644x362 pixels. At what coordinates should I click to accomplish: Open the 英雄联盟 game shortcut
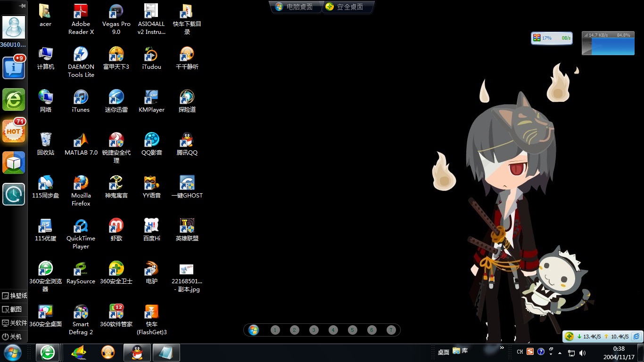(x=187, y=226)
